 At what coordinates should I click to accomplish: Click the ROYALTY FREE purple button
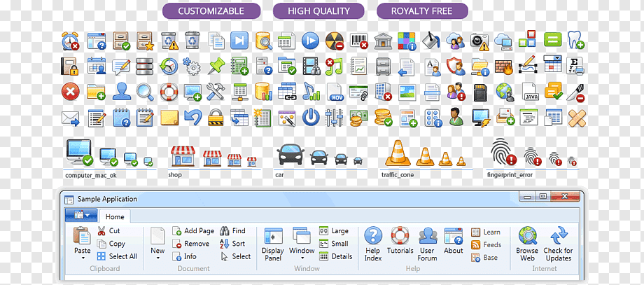click(422, 11)
